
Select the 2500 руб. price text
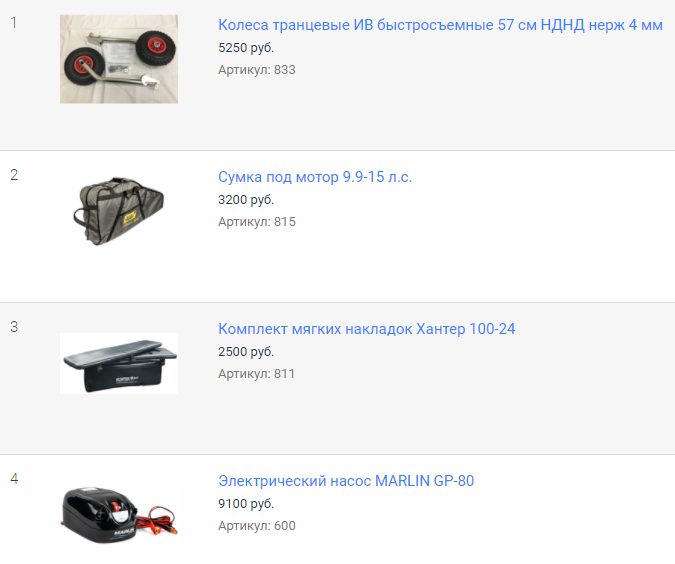click(246, 352)
